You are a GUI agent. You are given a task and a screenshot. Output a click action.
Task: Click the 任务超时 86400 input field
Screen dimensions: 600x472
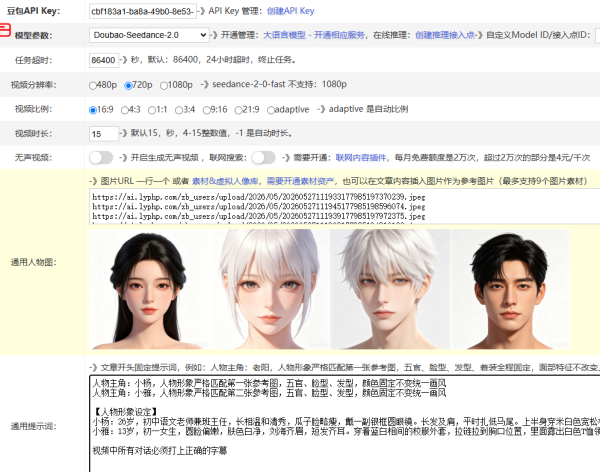(x=104, y=60)
